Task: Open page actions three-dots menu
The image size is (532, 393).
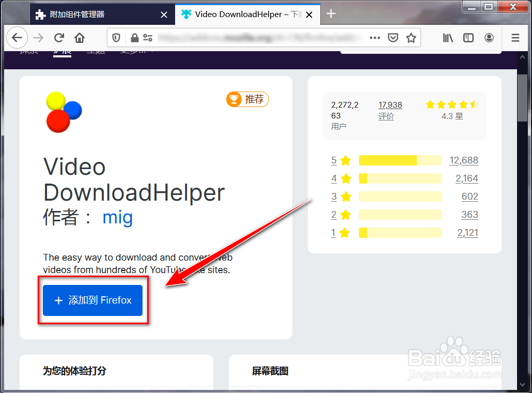Action: tap(374, 38)
